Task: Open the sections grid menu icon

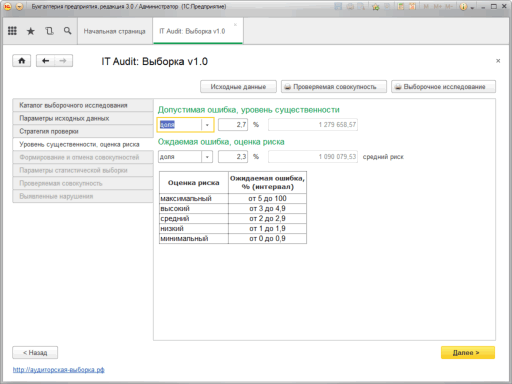Action: [12, 31]
